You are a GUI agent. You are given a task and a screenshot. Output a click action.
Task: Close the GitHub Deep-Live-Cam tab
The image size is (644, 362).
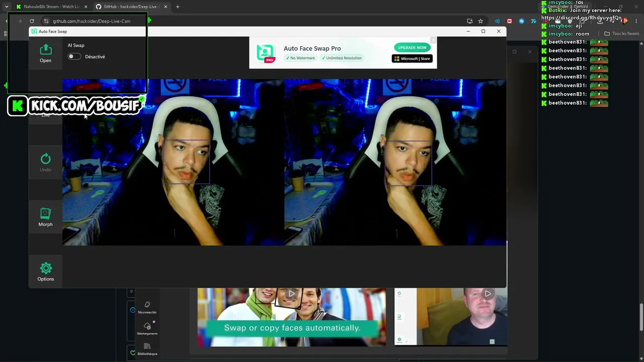tap(165, 7)
